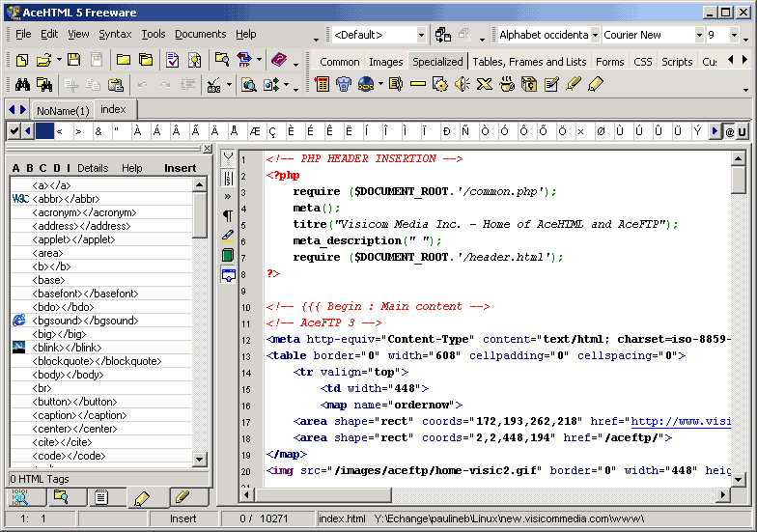The image size is (757, 532).
Task: Click the New document icon
Action: point(21,60)
